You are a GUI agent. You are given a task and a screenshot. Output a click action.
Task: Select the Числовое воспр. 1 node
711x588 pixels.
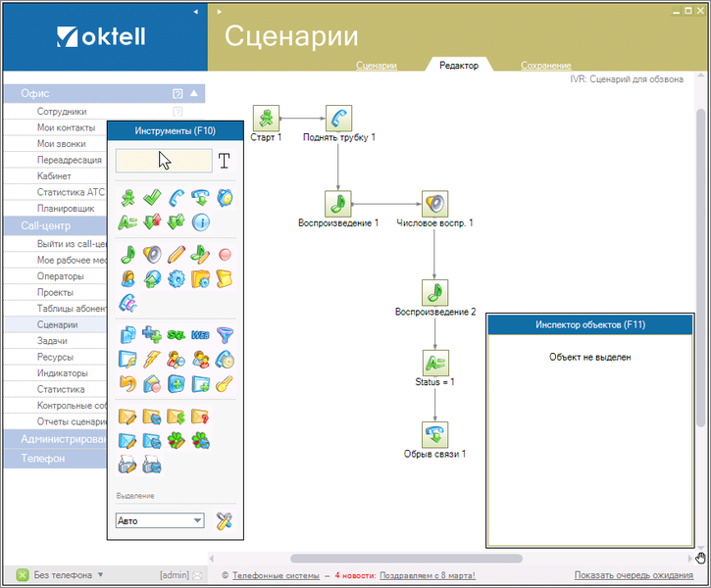[434, 204]
